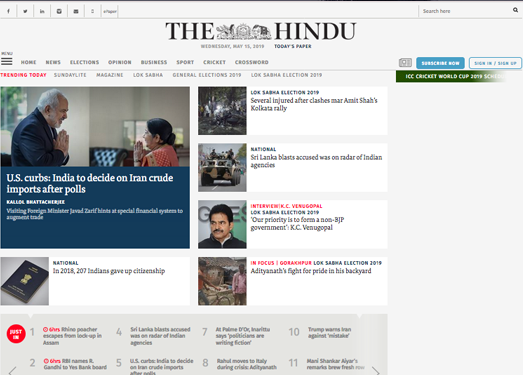Open Today's Paper link
The height and width of the screenshot is (375, 523).
point(293,46)
